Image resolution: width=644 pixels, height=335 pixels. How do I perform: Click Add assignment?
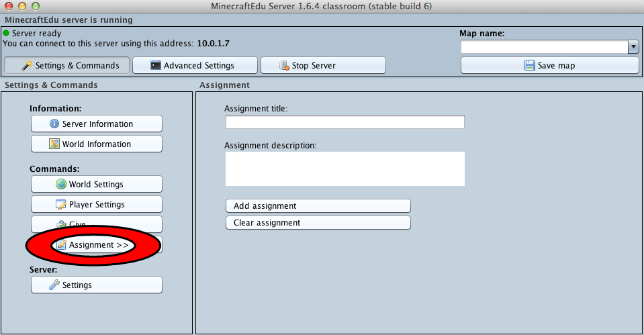pos(318,205)
